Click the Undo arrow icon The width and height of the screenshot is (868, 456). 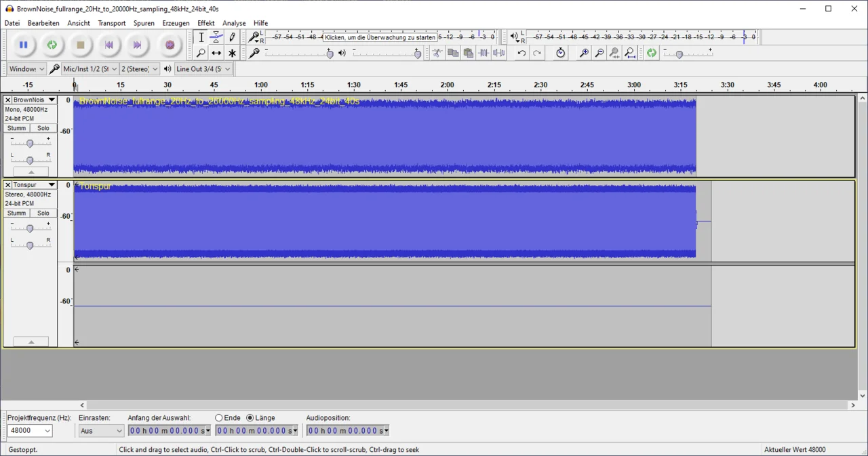click(x=521, y=53)
